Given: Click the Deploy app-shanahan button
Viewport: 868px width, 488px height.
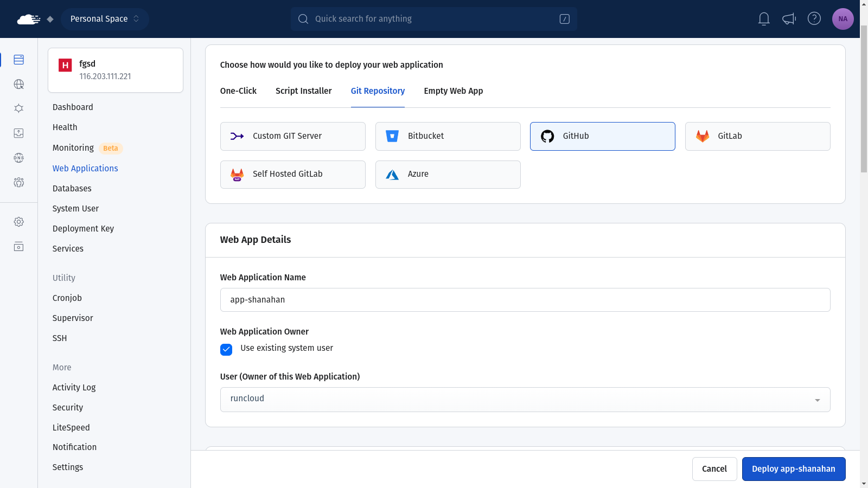Looking at the screenshot, I should click(x=793, y=469).
